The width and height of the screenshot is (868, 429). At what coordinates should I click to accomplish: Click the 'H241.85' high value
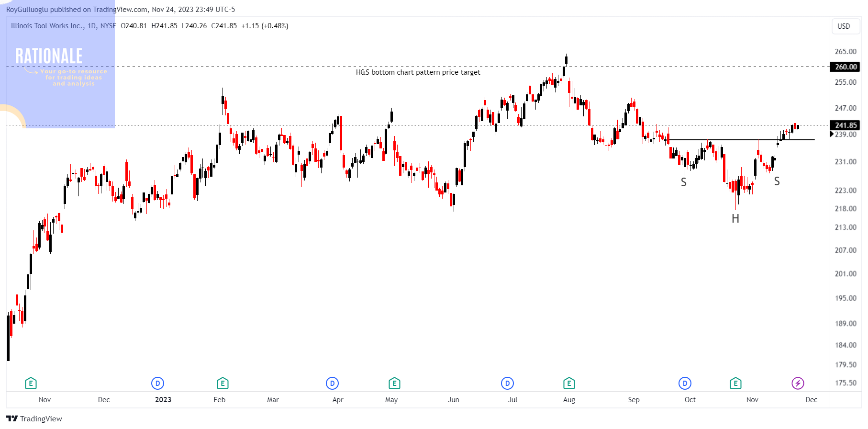coord(164,26)
